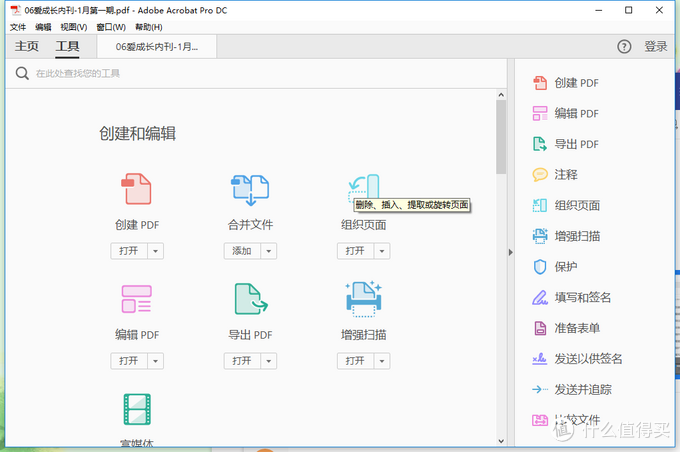Click the 创建 PDF label in the main grid
Image resolution: width=680 pixels, height=452 pixels.
click(x=137, y=225)
